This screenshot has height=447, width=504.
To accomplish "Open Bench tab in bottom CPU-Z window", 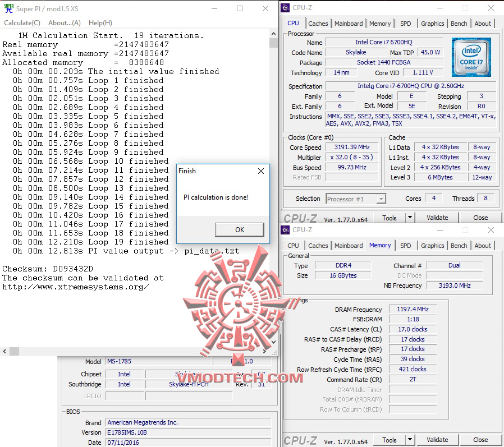I will (x=459, y=246).
